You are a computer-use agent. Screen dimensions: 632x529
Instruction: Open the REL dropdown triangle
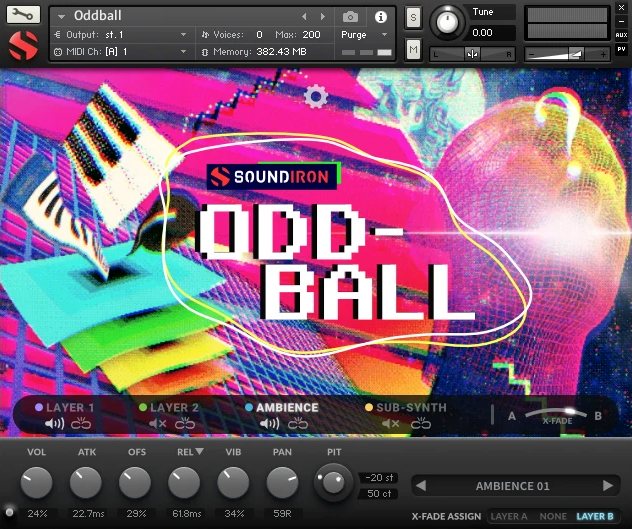[200, 451]
